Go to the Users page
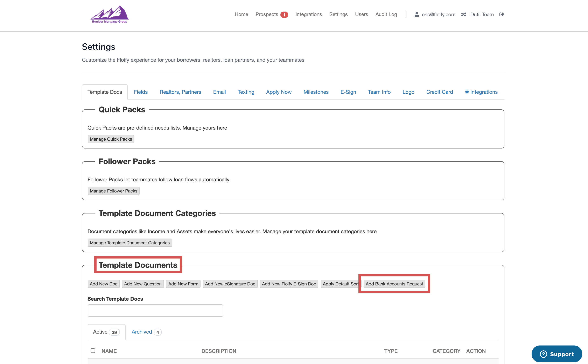Viewport: 588px width, 364px height. tap(361, 14)
